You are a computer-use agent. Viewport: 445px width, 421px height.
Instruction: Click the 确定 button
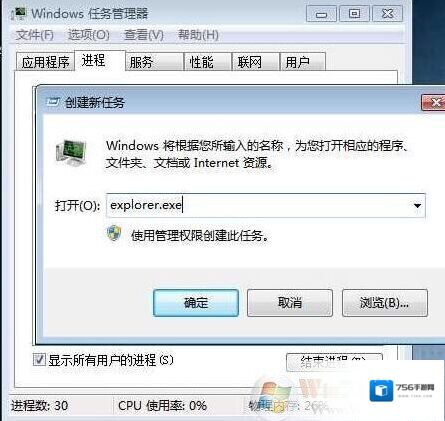(x=196, y=303)
